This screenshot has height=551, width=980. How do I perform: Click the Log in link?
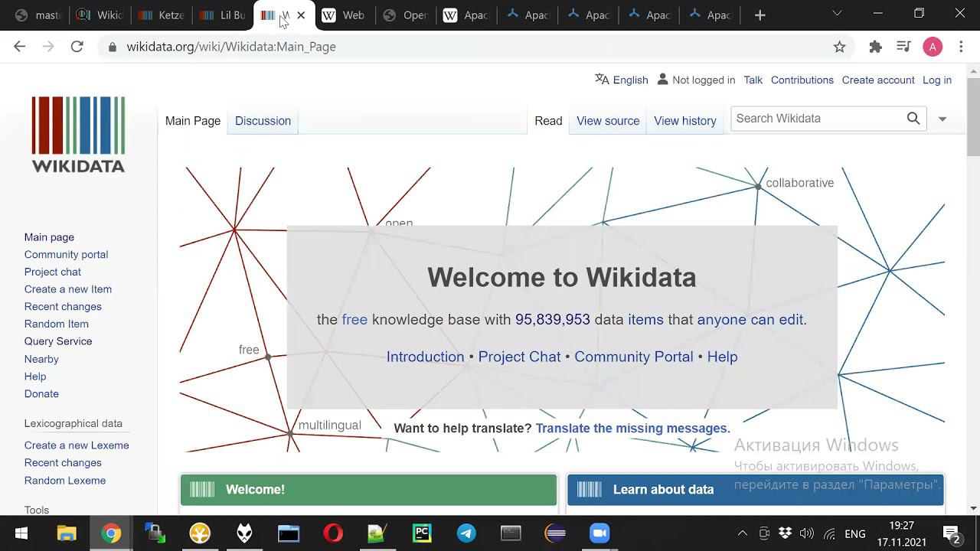coord(937,80)
